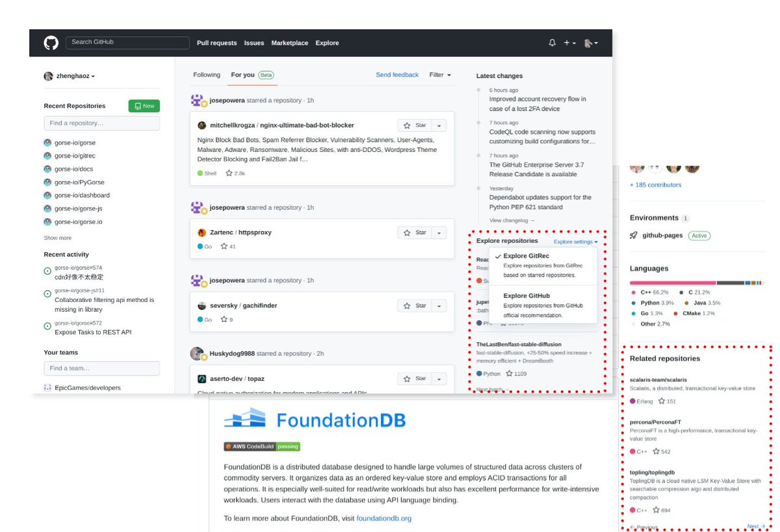This screenshot has height=532, width=780.
Task: Click gorse-io/docs repository avatar icon
Action: pyautogui.click(x=47, y=169)
